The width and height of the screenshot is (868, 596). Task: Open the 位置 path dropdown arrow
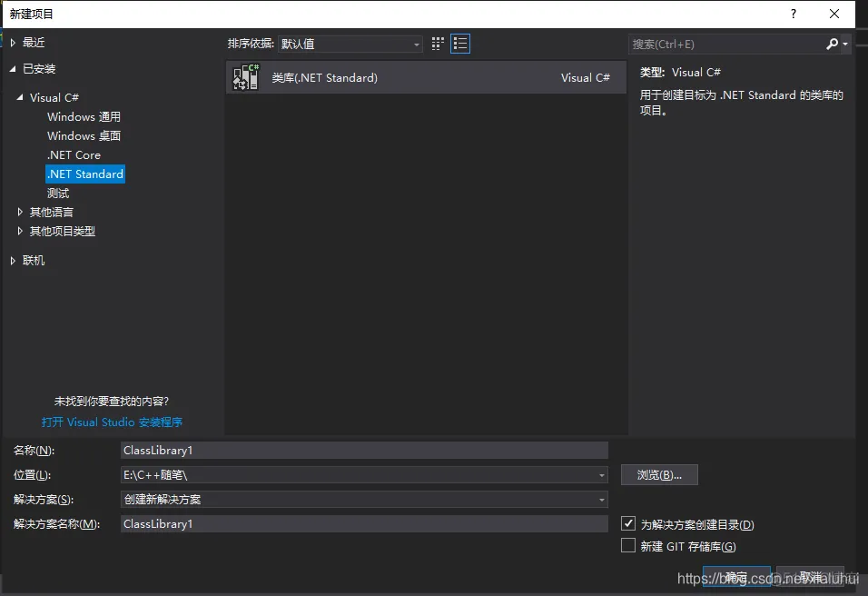tap(601, 475)
